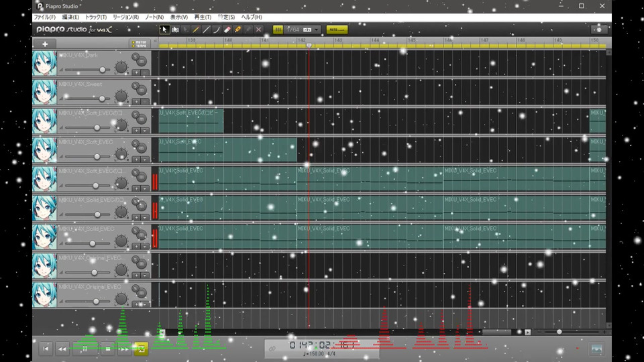Click plus button on MIKU_V4X_Dark track
Viewport: 644px width, 362px height.
(x=136, y=72)
